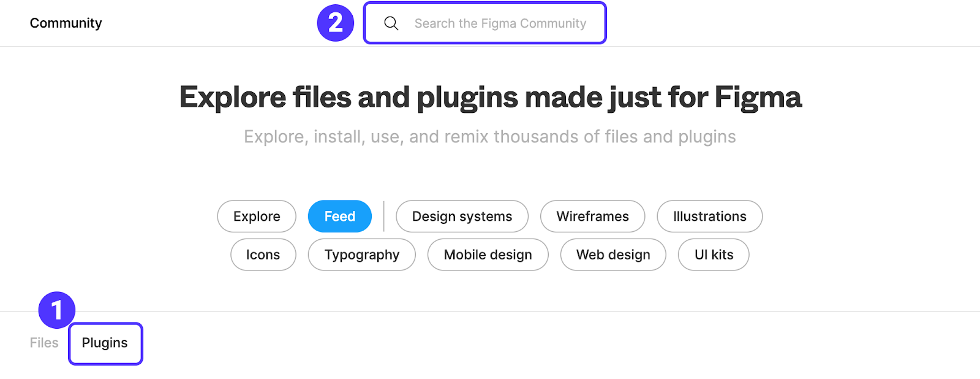This screenshot has height=379, width=980.
Task: Choose the Web design category
Action: [613, 255]
